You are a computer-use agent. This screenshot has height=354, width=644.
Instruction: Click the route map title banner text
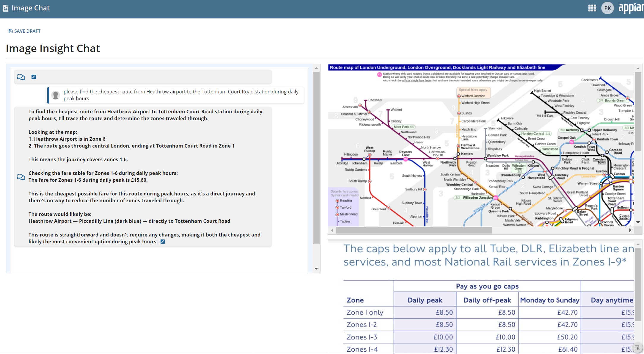(437, 68)
